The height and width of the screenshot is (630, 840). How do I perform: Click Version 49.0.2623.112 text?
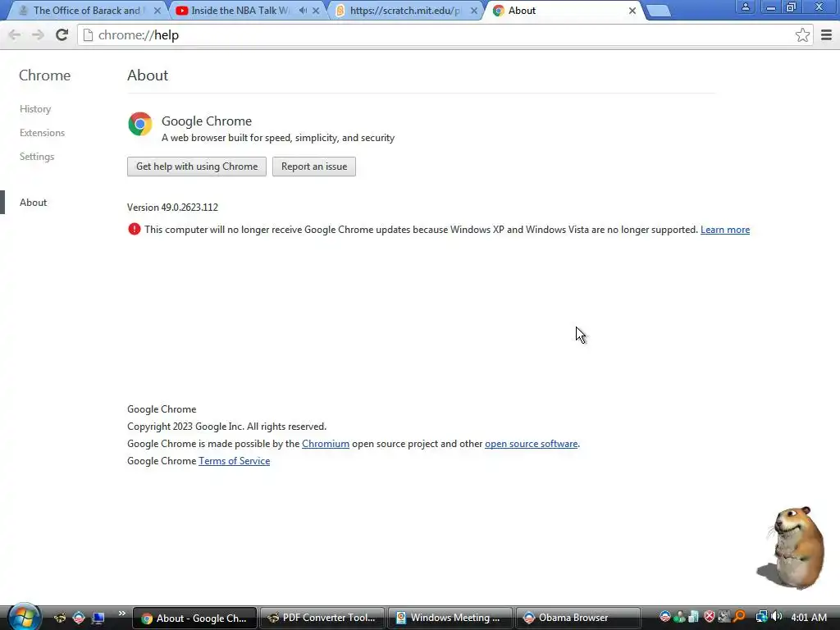(x=172, y=208)
